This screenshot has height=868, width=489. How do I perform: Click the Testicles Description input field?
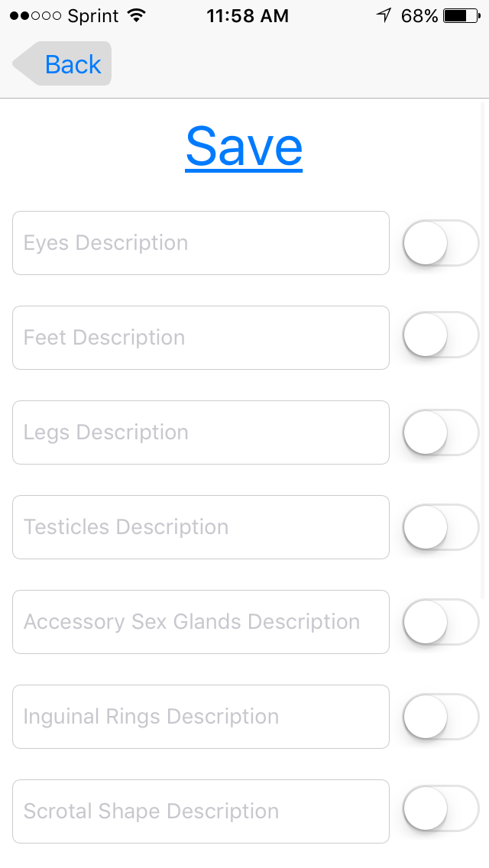200,527
